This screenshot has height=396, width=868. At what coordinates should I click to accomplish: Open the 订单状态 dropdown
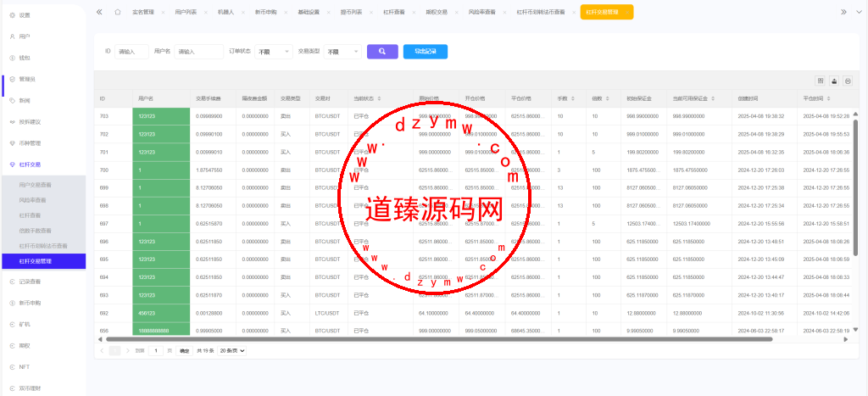[x=274, y=52]
